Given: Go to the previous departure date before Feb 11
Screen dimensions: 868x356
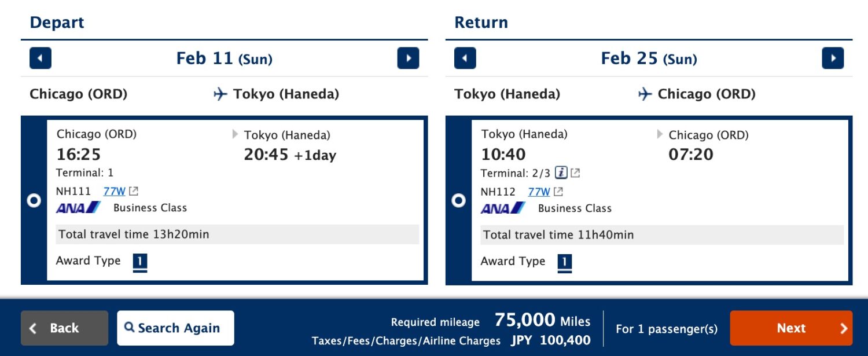Looking at the screenshot, I should tap(40, 58).
